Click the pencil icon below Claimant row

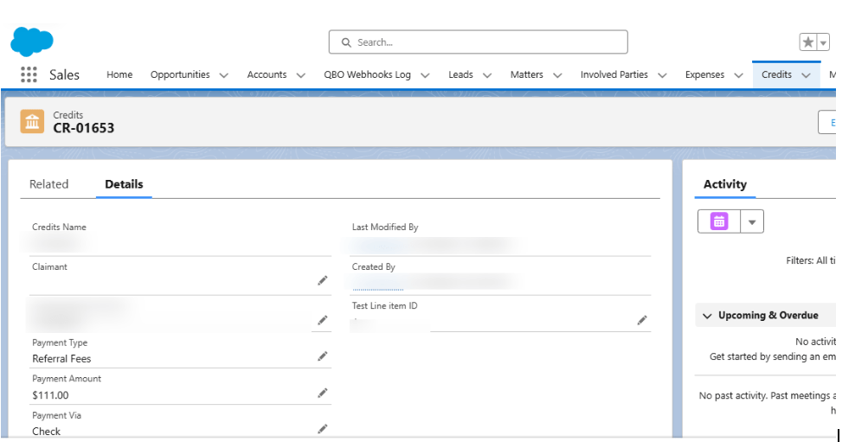322,320
